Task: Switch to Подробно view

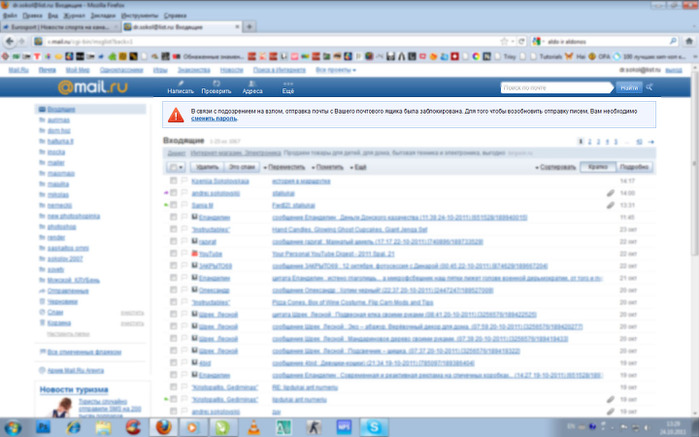Action: (634, 167)
